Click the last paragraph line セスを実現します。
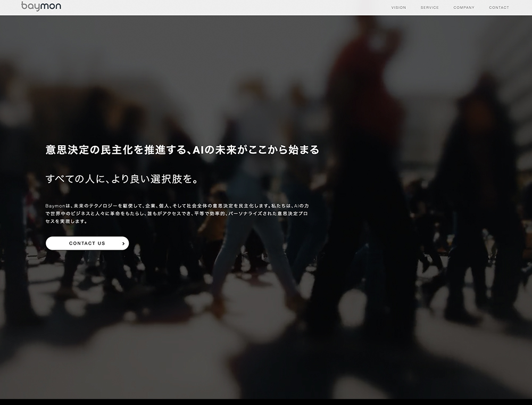 pyautogui.click(x=66, y=221)
